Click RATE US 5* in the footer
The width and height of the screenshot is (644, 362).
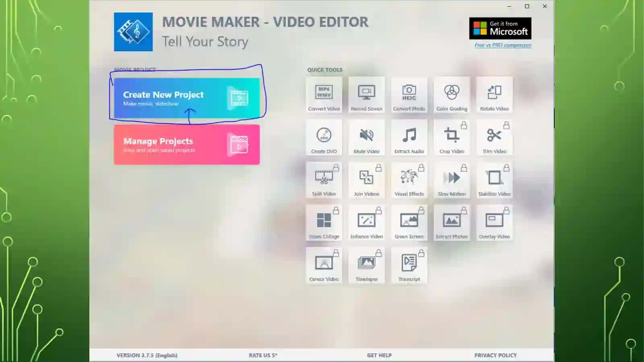[x=263, y=355]
